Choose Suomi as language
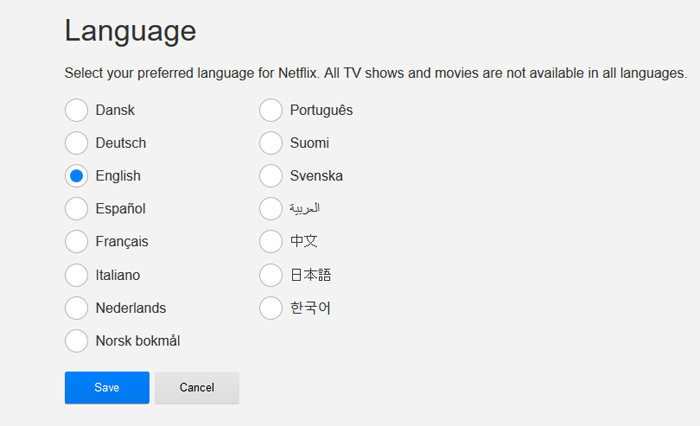700x426 pixels. pos(271,143)
